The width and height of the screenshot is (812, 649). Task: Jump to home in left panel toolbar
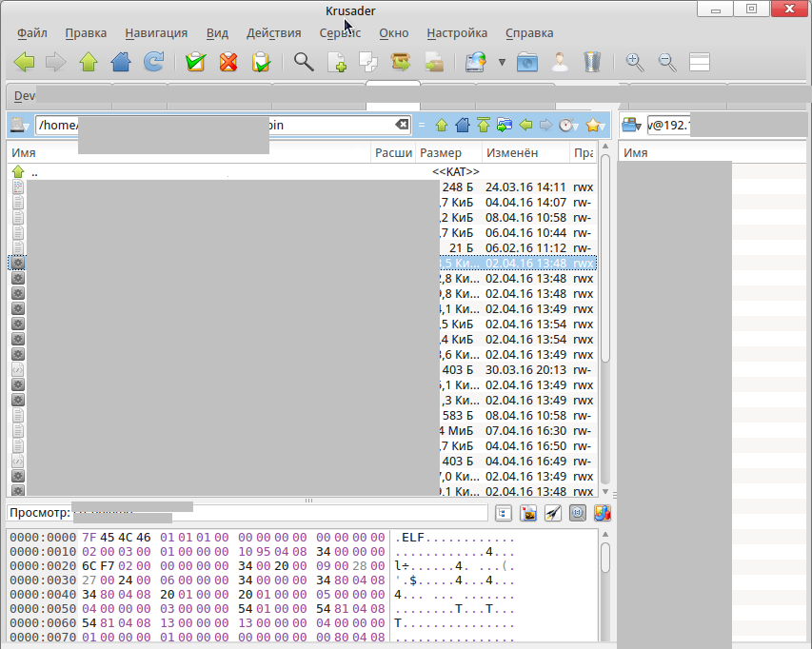[x=463, y=125]
